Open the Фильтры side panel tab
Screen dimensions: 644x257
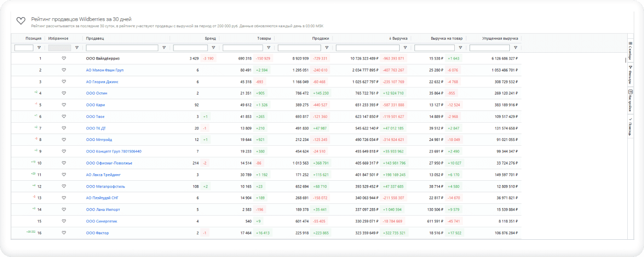630,74
